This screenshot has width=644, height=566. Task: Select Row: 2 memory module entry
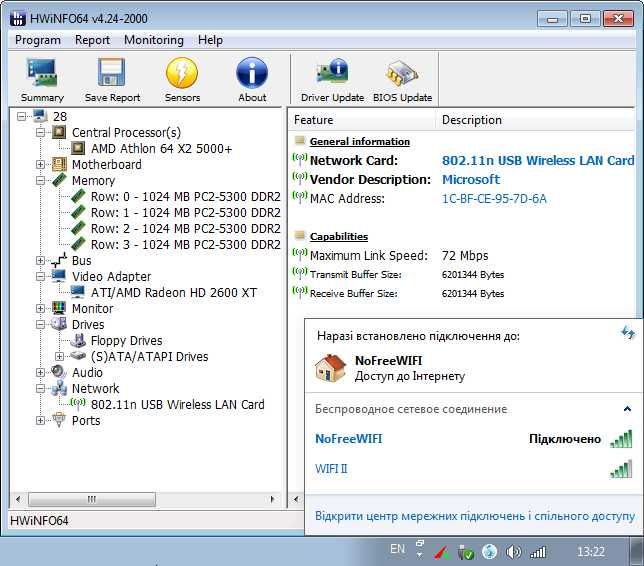pyautogui.click(x=186, y=228)
